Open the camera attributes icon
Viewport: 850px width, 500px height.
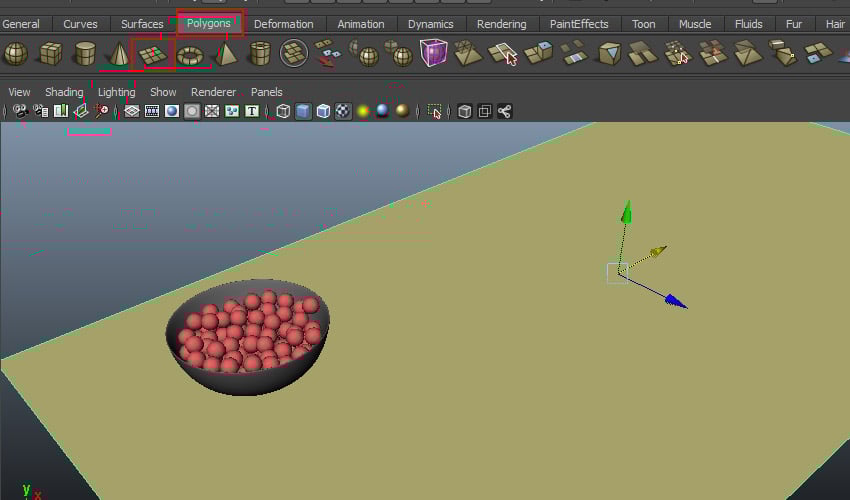click(x=41, y=111)
